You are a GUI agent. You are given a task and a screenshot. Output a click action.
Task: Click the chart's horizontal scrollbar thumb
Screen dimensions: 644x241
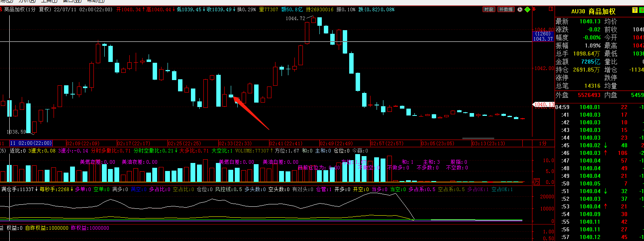478,138
